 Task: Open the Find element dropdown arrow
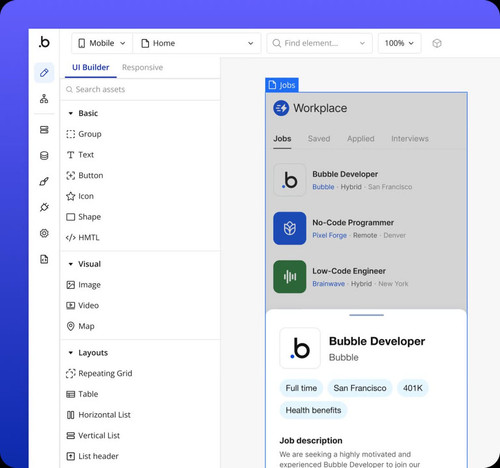(x=362, y=43)
